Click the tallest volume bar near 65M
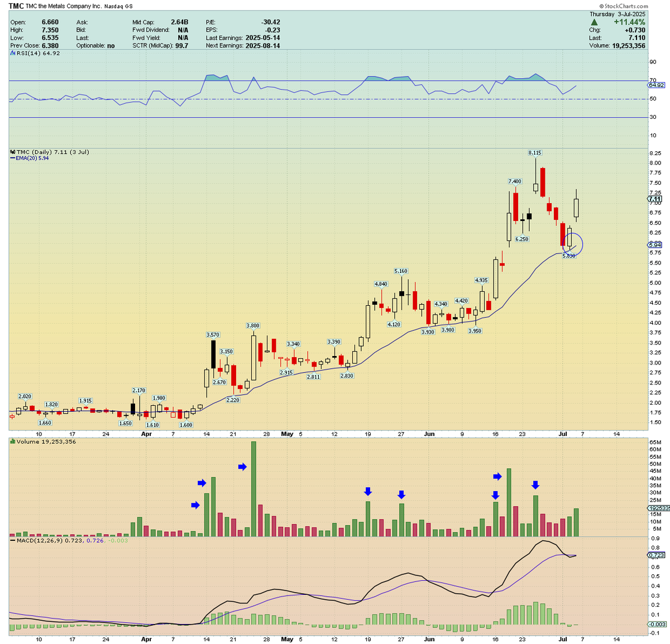 [x=253, y=489]
